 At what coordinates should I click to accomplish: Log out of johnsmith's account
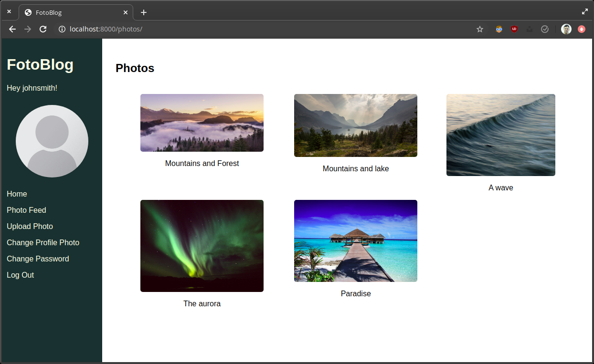[x=20, y=275]
